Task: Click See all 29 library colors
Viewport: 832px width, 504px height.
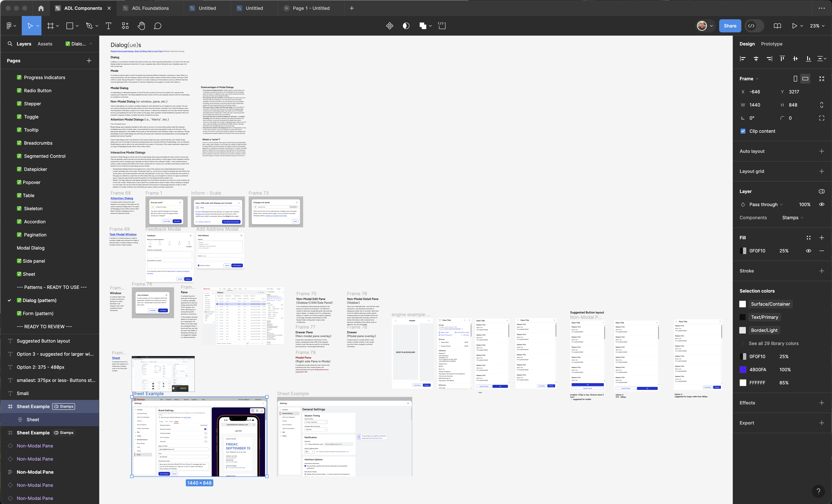Action: [774, 343]
